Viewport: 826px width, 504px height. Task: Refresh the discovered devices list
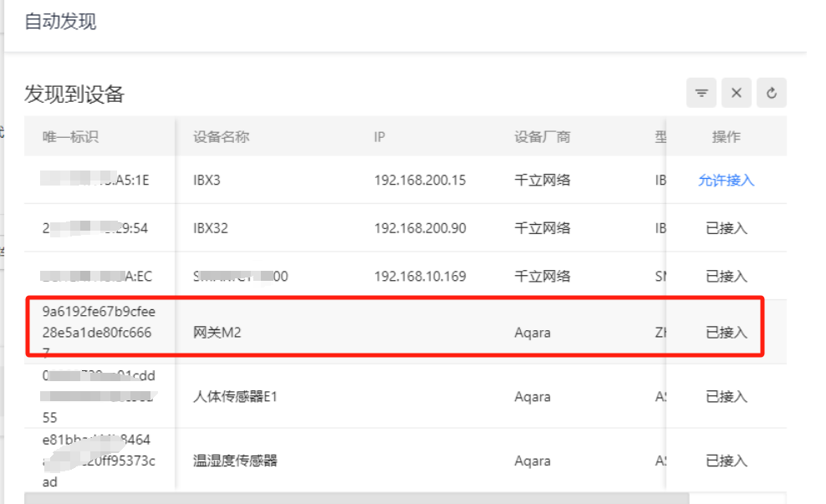772,93
